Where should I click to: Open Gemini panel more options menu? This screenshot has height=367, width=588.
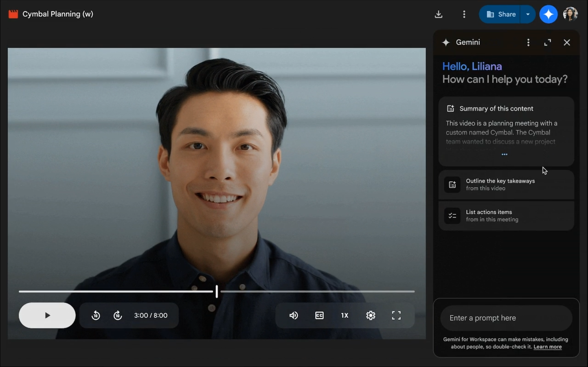click(x=528, y=42)
